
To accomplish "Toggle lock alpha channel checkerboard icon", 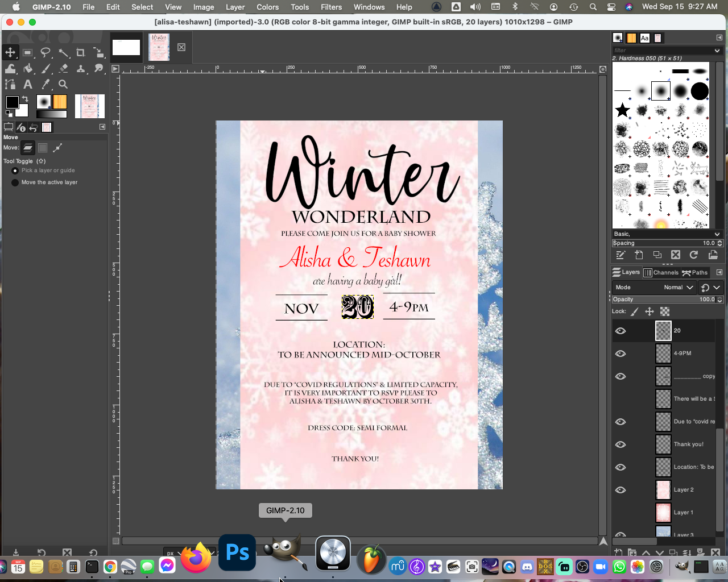I will coord(665,311).
